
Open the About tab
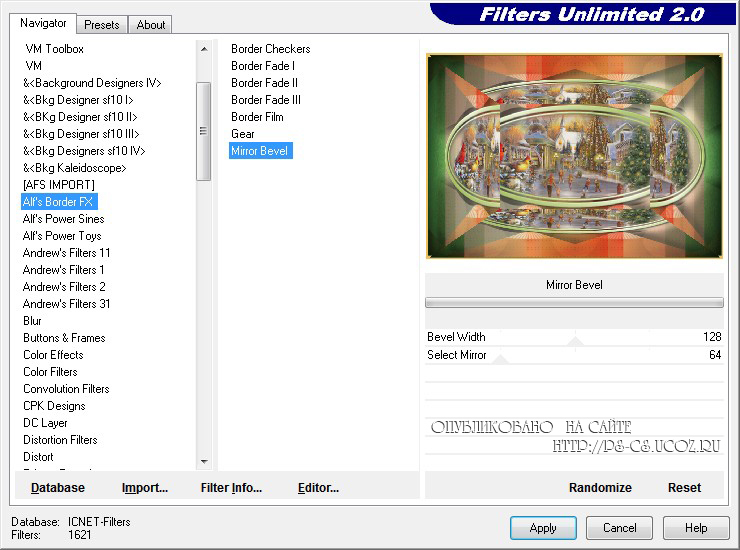point(151,25)
